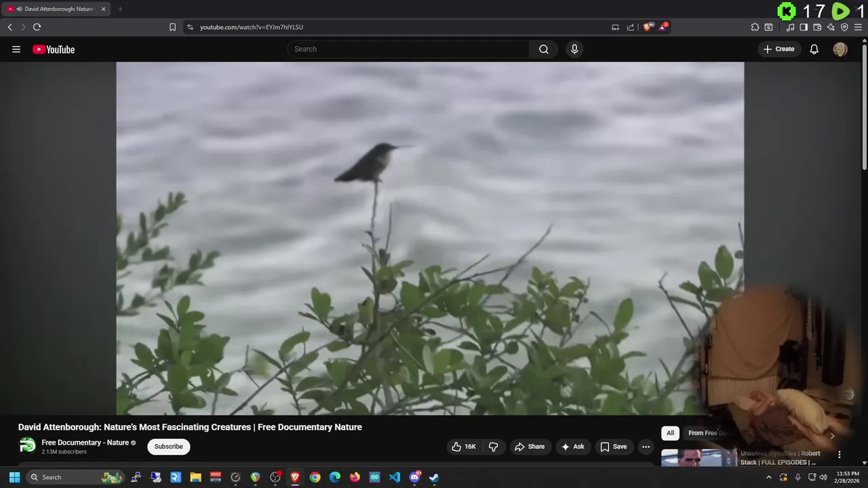Screen dimensions: 868x488
Task: Bookmark this page icon
Action: tap(172, 27)
